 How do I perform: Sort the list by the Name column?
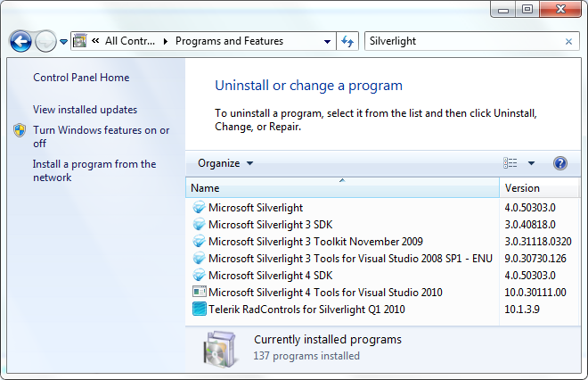[342, 187]
